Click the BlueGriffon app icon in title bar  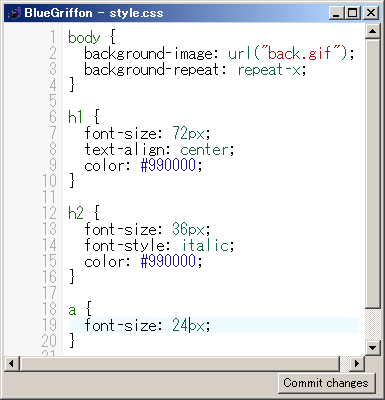click(x=14, y=13)
